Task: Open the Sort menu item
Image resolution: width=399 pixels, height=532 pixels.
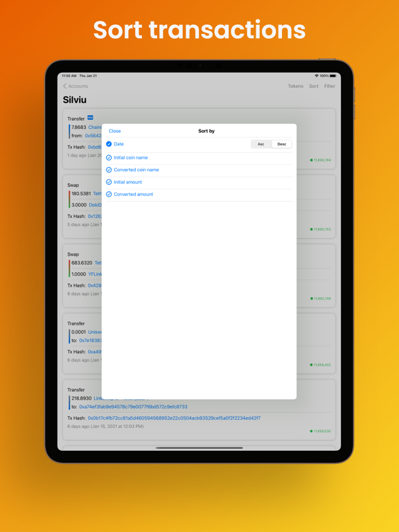Action: (314, 86)
